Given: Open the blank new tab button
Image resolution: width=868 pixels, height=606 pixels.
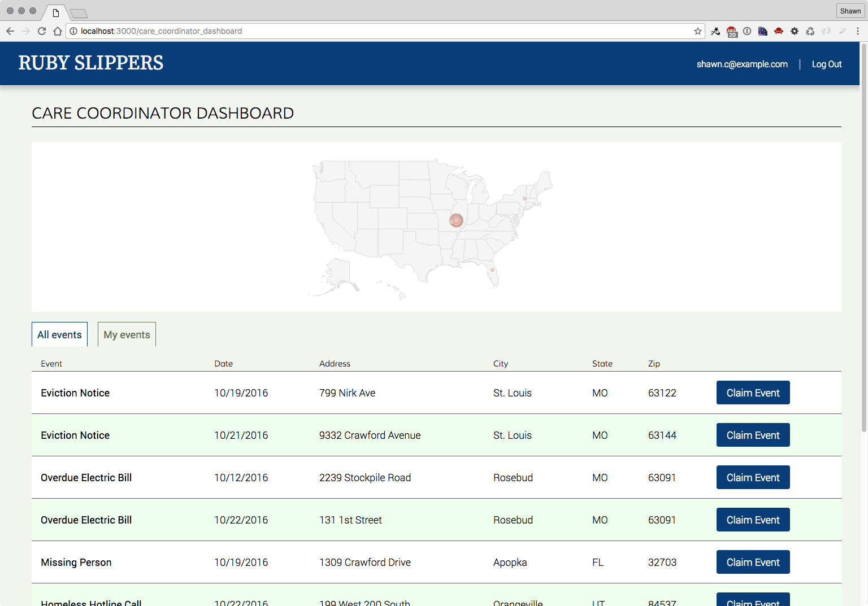Looking at the screenshot, I should point(79,13).
